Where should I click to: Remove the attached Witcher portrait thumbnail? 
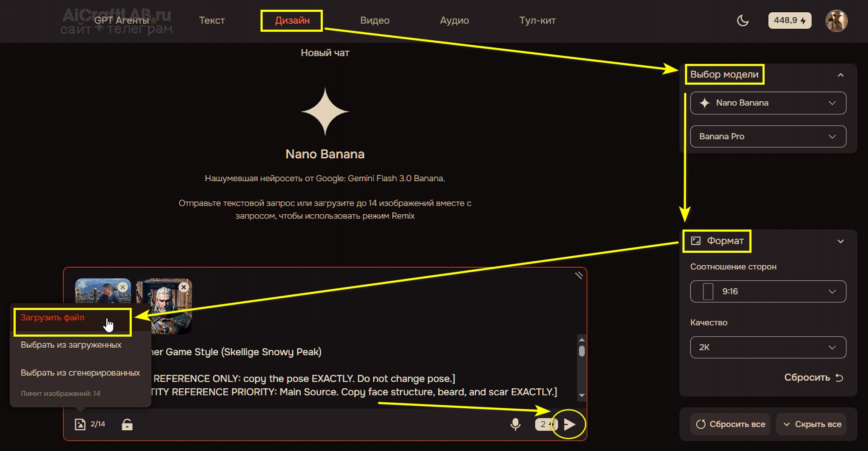183,287
